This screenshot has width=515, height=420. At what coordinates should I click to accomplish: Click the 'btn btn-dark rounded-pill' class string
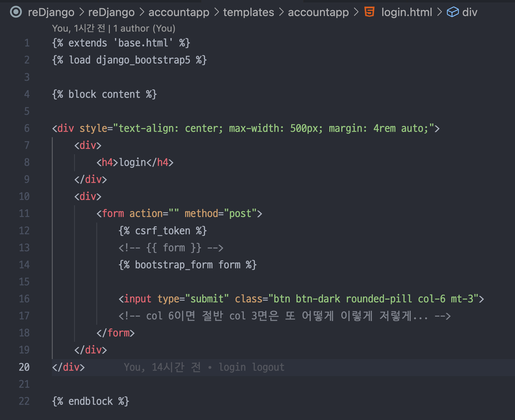click(x=343, y=299)
